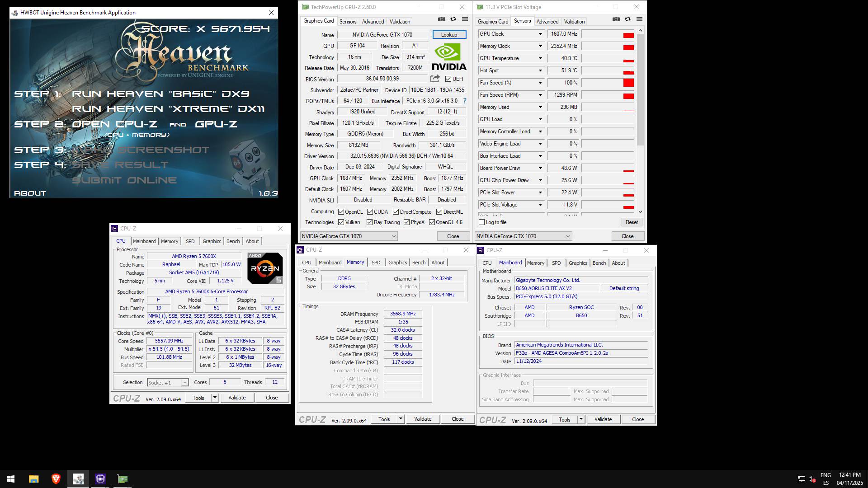
Task: Expand the Memory Clock sensor dropdown
Action: pos(540,46)
